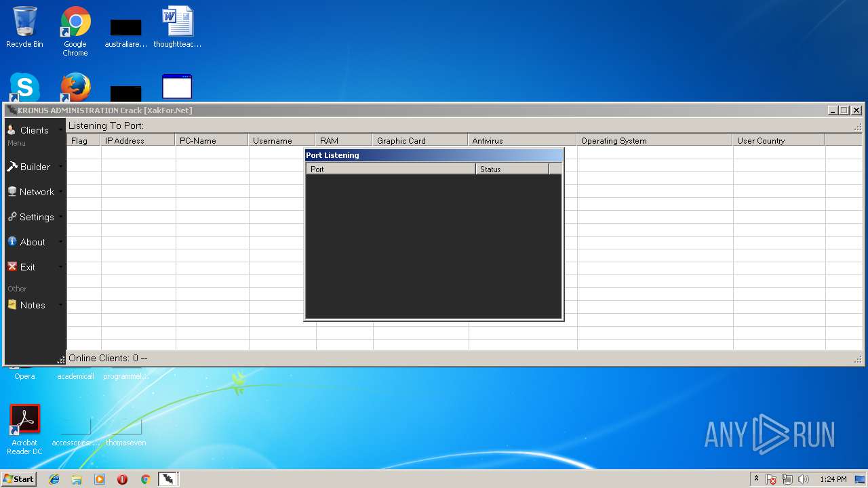
Task: Open the Builder menu in the sidebar
Action: [x=34, y=167]
